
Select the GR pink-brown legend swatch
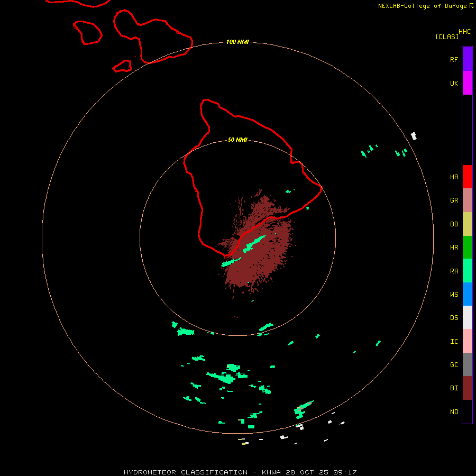click(467, 200)
